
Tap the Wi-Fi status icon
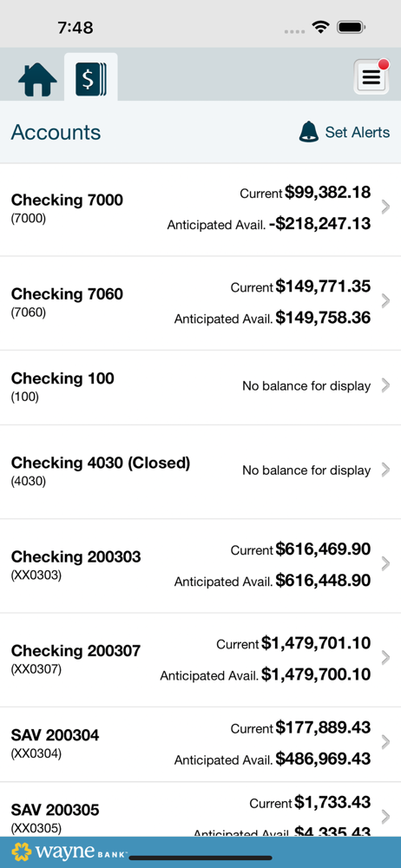(x=320, y=27)
